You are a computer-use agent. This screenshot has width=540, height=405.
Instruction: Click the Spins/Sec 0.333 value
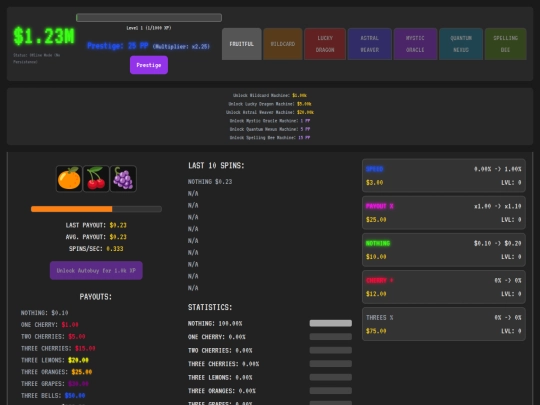pos(115,249)
